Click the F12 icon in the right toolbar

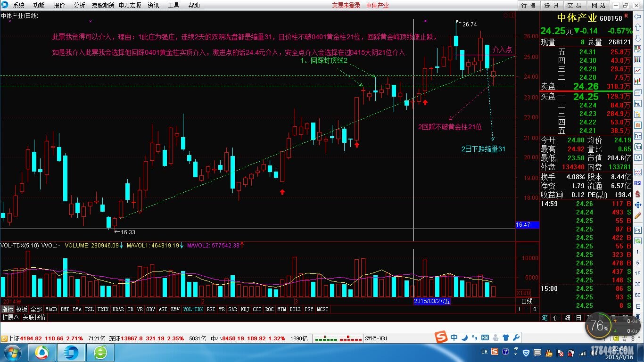pyautogui.click(x=637, y=136)
